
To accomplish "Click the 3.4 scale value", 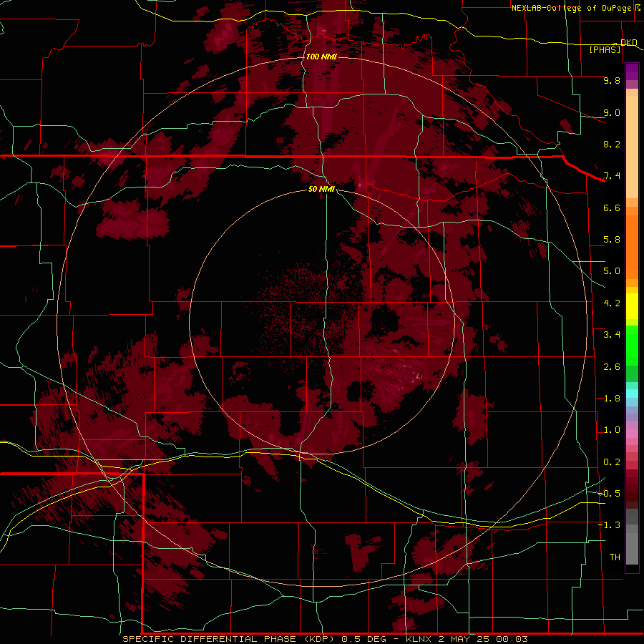I will tap(612, 335).
